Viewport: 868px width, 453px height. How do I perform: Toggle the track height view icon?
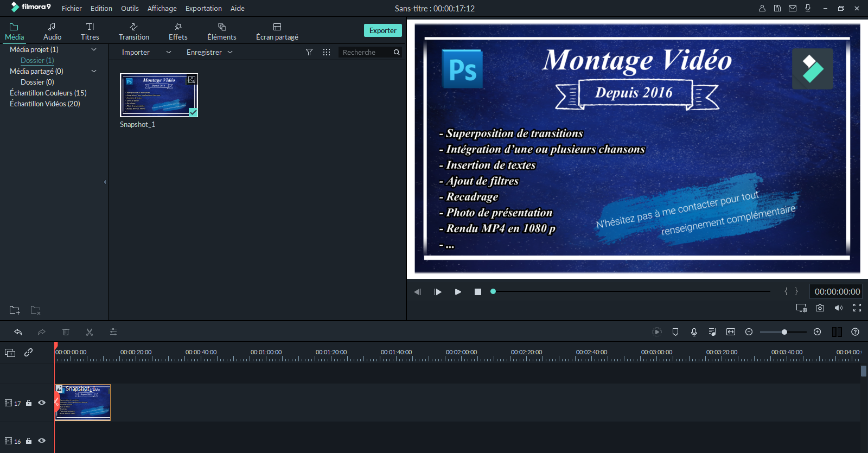(837, 332)
